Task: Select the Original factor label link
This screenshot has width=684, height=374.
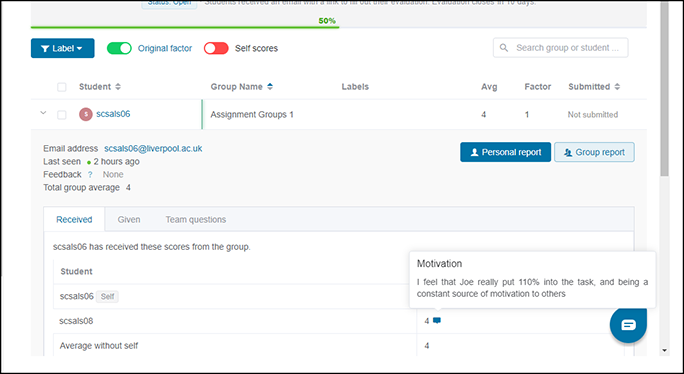Action: [x=165, y=48]
